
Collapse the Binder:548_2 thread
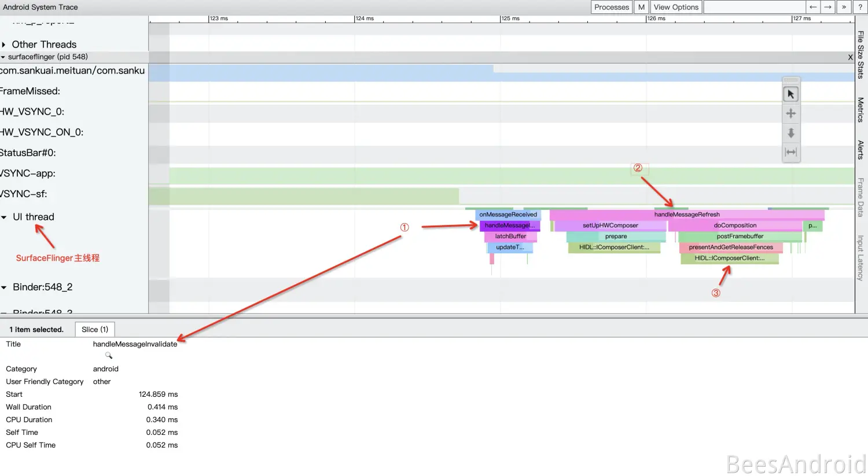pyautogui.click(x=4, y=287)
